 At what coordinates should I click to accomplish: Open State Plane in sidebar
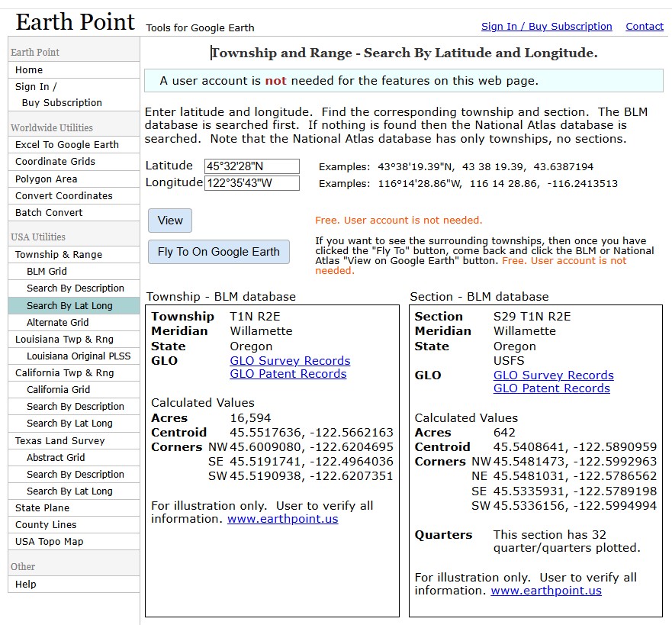coord(42,507)
